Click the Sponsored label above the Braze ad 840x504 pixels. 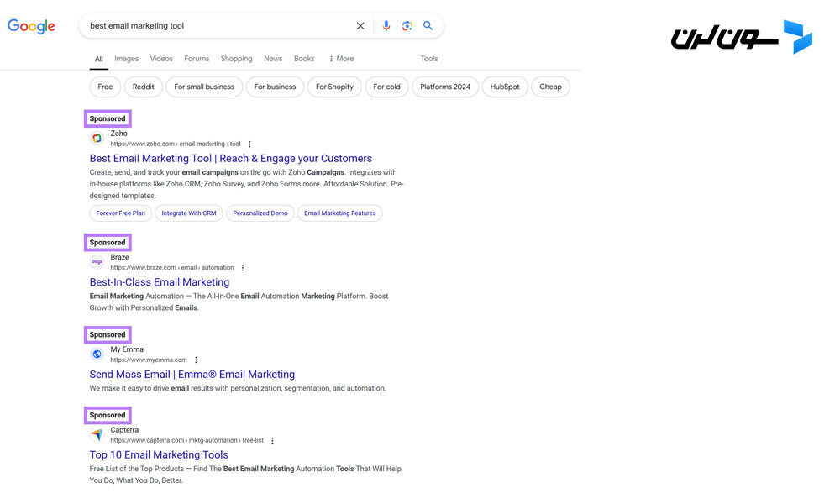tap(108, 243)
